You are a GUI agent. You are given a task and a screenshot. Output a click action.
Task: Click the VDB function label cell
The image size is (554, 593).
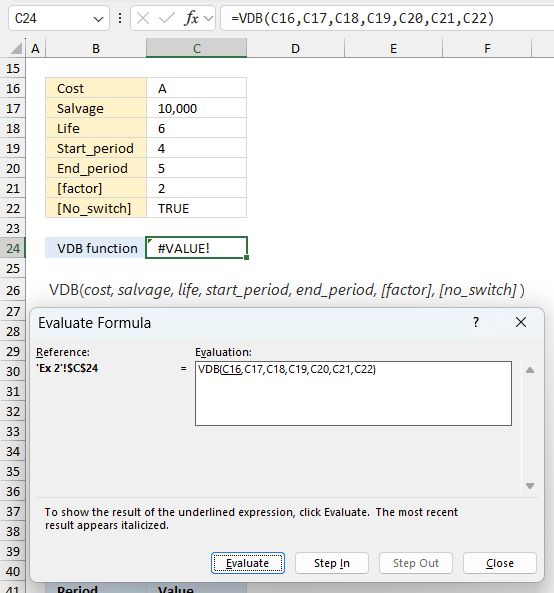tap(96, 248)
